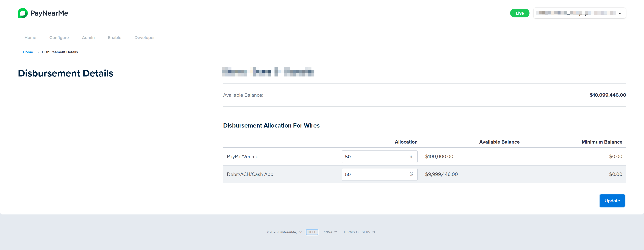644x250 pixels.
Task: Edit the Debit/ACH/Cash App allocation percentage field
Action: coord(379,174)
